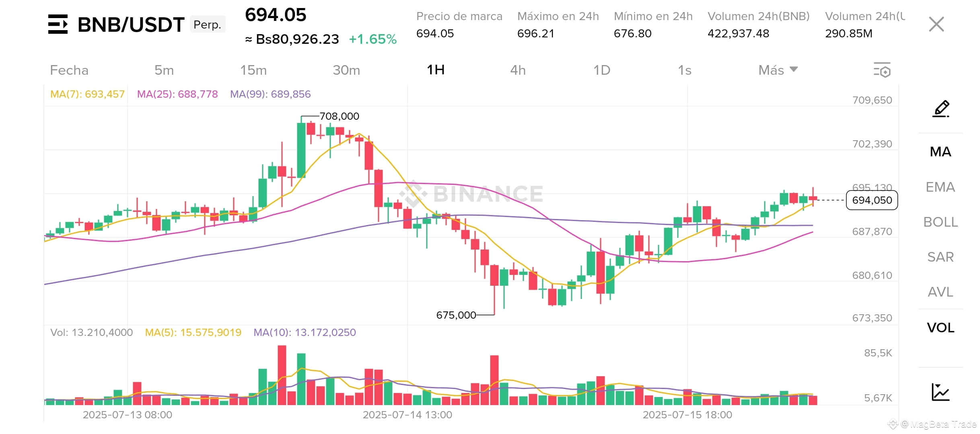Toggle the MA indicator
The width and height of the screenshot is (980, 434).
(941, 152)
